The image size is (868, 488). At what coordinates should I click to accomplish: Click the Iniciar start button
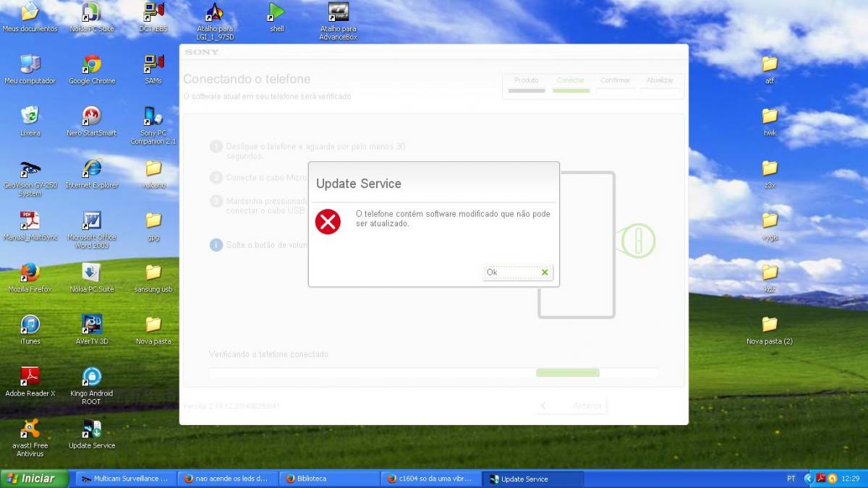[x=34, y=479]
